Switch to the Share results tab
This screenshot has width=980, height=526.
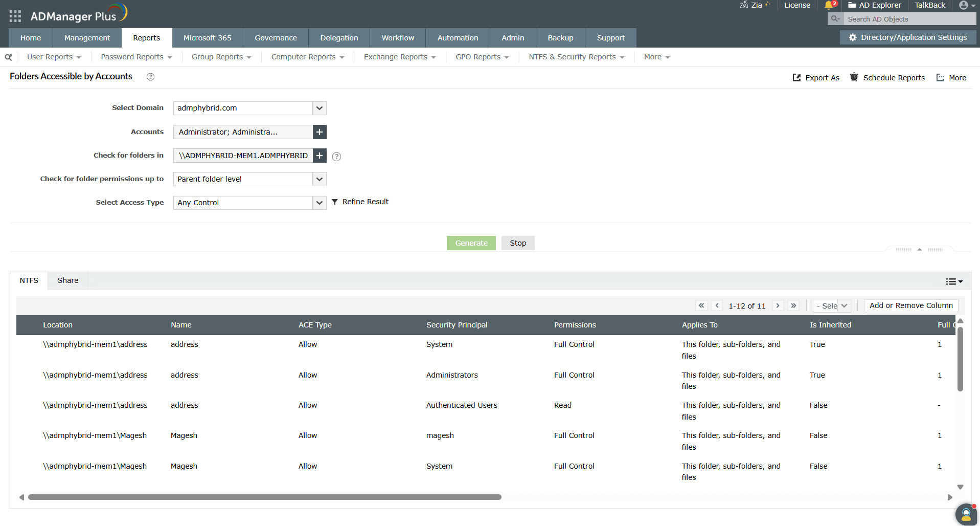click(68, 280)
